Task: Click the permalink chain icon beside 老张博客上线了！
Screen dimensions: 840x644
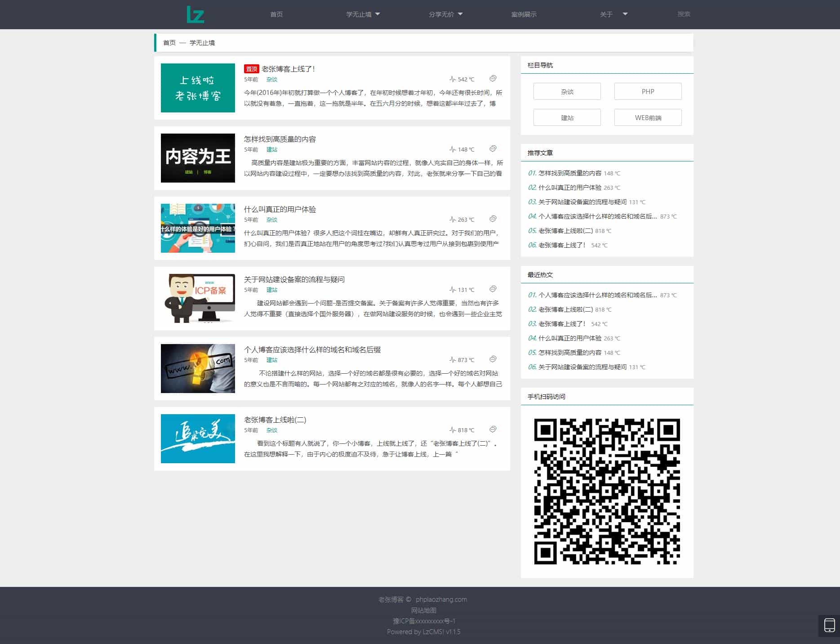Action: tap(493, 79)
